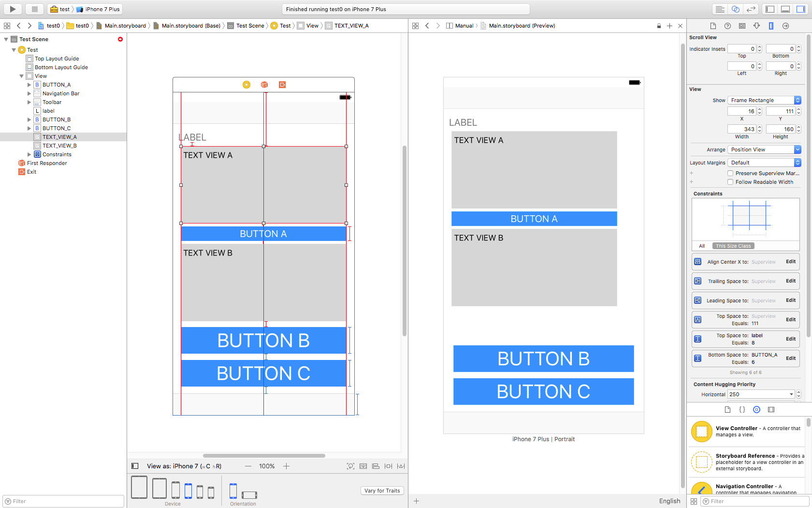Open the Assistant editor
Image resolution: width=812 pixels, height=508 pixels.
735,9
